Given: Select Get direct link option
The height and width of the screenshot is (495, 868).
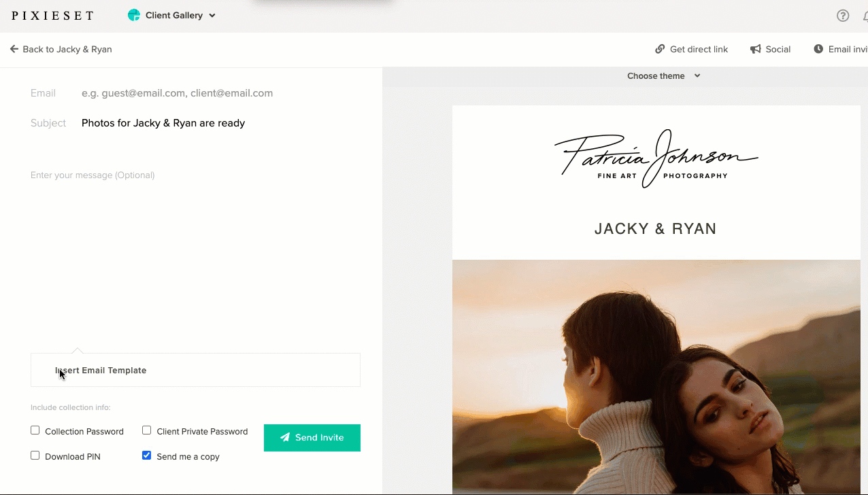Looking at the screenshot, I should tap(691, 49).
